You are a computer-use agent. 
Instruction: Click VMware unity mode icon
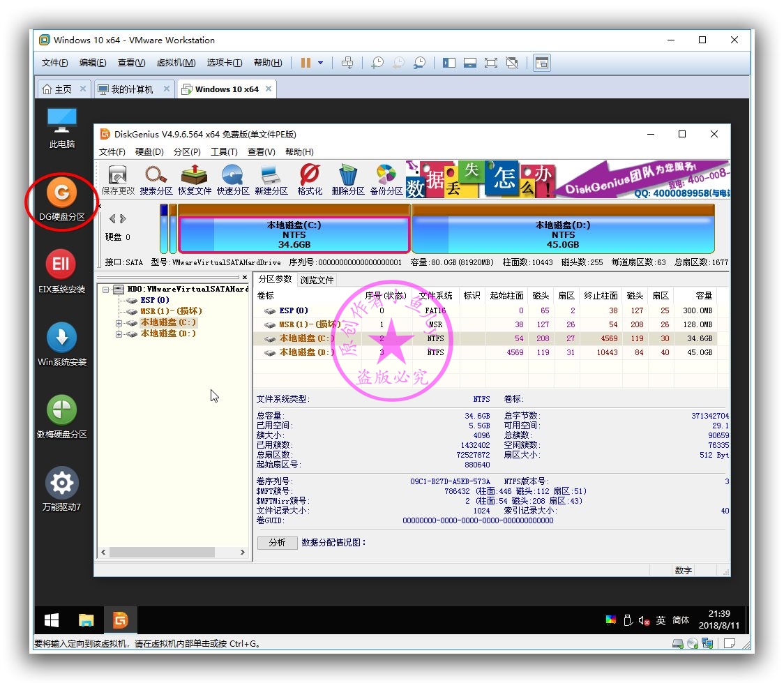(512, 63)
